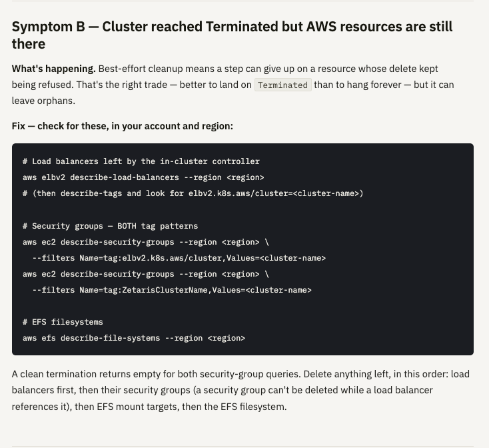The height and width of the screenshot is (448, 489).
Task: Click the "A clean termination returns empty" sentence
Action: [157, 374]
